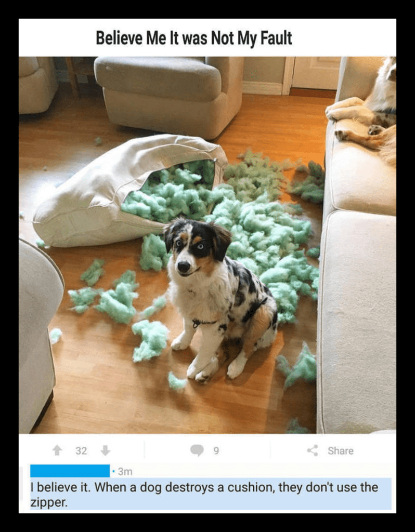This screenshot has height=532, width=415.
Task: Click the comment count 9
Action: pos(216,450)
